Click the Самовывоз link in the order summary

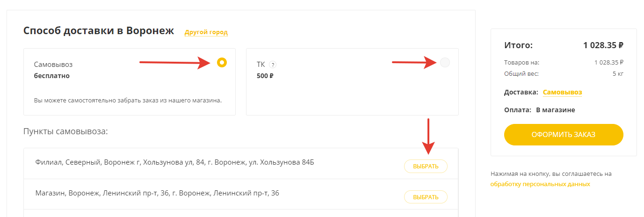pyautogui.click(x=562, y=93)
